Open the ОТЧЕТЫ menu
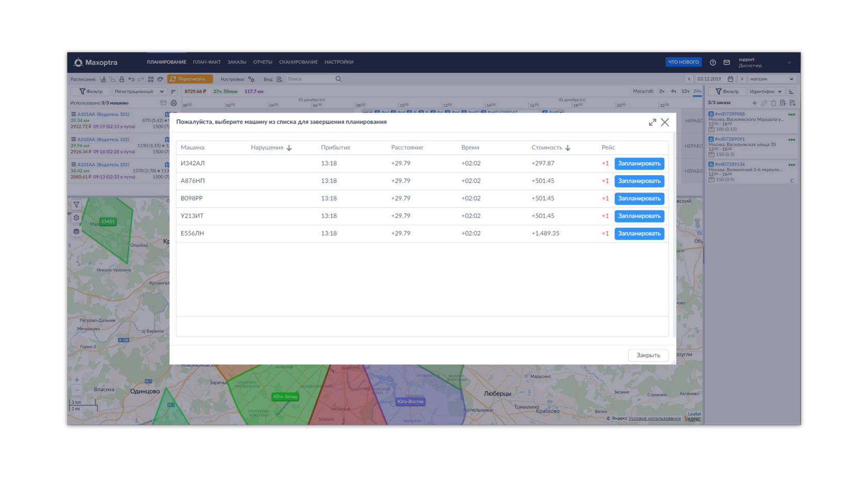The image size is (868, 477). click(x=262, y=62)
